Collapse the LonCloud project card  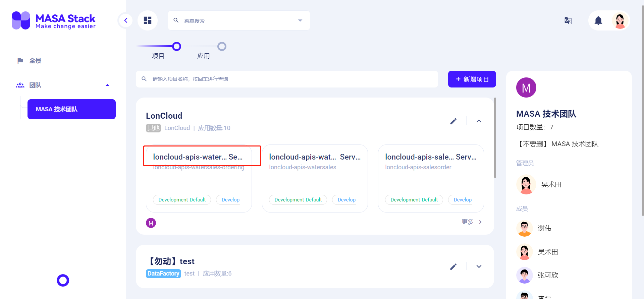tap(479, 121)
